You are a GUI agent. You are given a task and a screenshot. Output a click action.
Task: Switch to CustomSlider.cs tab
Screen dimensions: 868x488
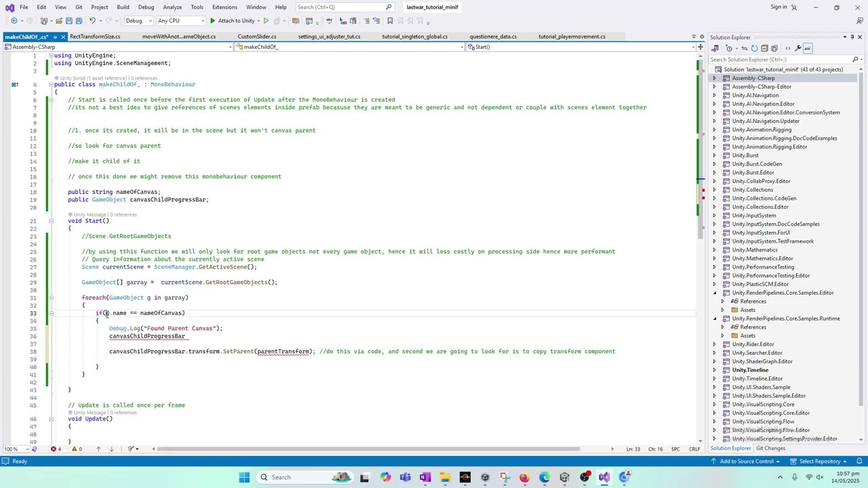click(257, 37)
